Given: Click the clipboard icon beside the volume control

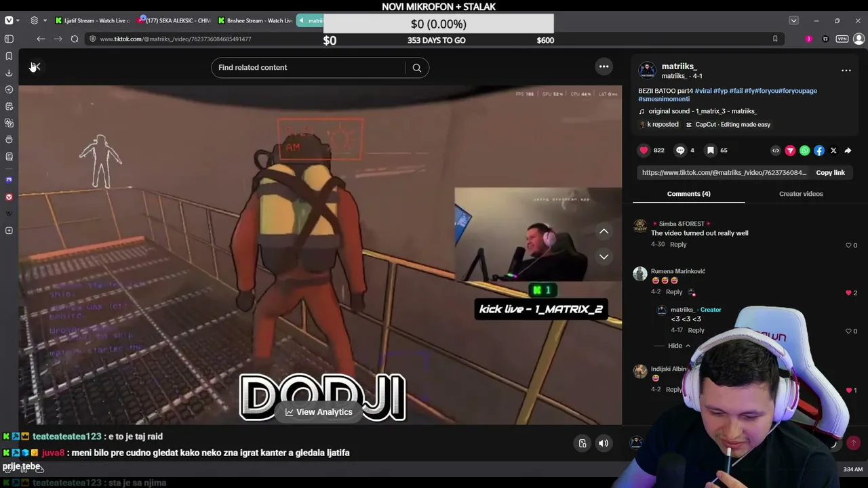Looking at the screenshot, I should pyautogui.click(x=583, y=443).
